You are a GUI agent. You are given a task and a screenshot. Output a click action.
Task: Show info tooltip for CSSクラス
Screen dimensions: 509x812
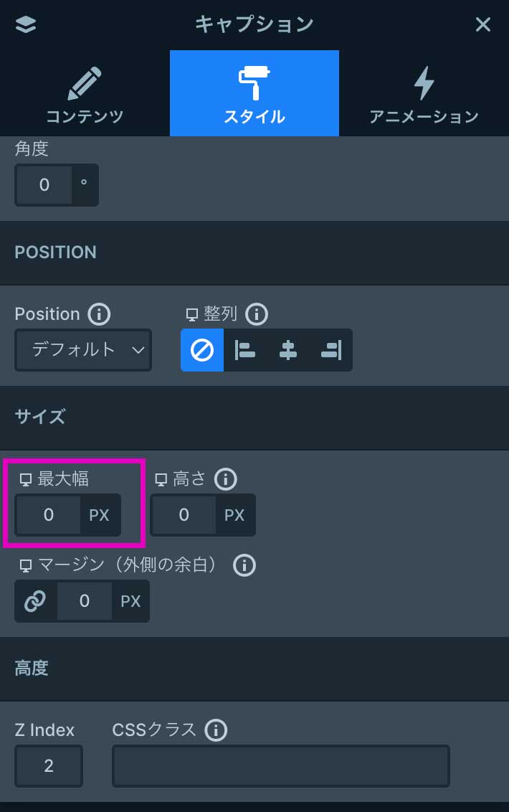[x=216, y=730]
